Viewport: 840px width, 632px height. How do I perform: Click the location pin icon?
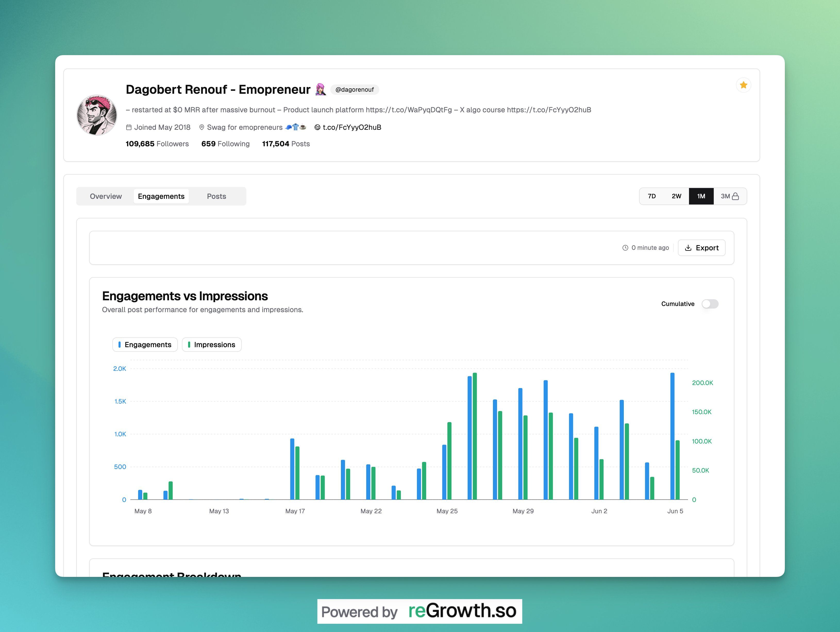tap(202, 127)
